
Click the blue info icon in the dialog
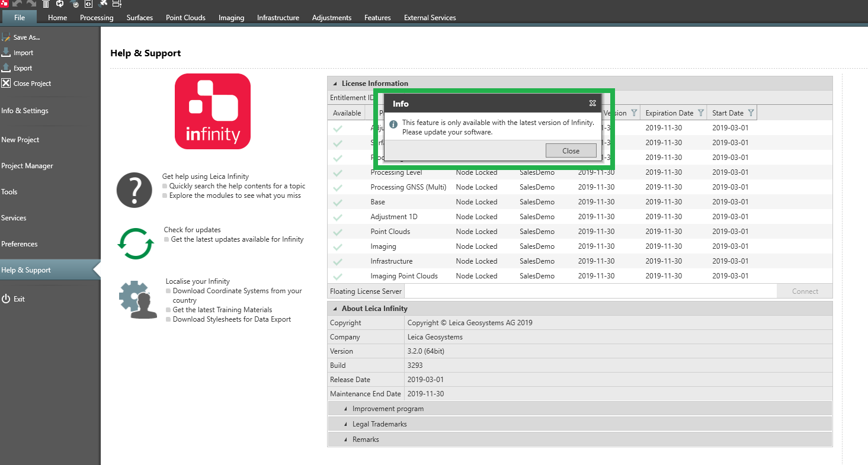[393, 124]
